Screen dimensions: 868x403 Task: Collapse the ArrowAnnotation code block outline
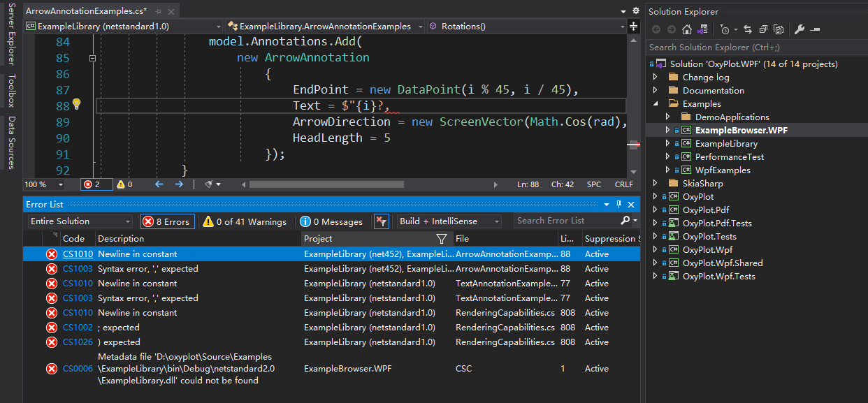(x=92, y=59)
